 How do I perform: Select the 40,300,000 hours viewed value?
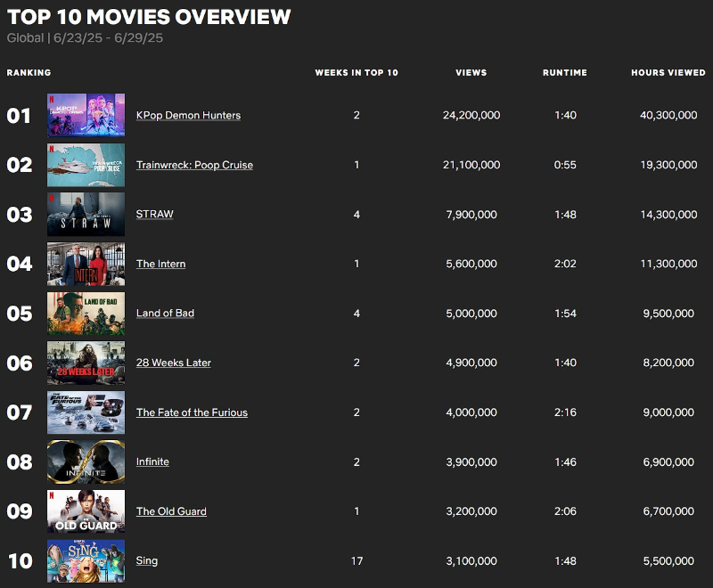pyautogui.click(x=668, y=116)
